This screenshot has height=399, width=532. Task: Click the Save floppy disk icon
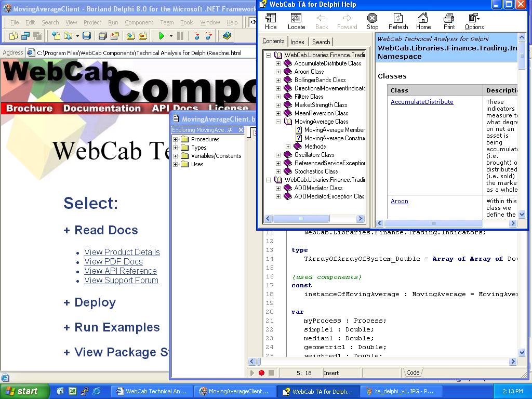coord(87,36)
